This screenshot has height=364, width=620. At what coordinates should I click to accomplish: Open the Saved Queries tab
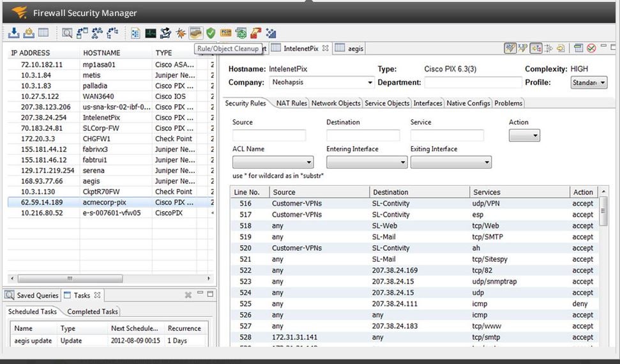(x=32, y=295)
